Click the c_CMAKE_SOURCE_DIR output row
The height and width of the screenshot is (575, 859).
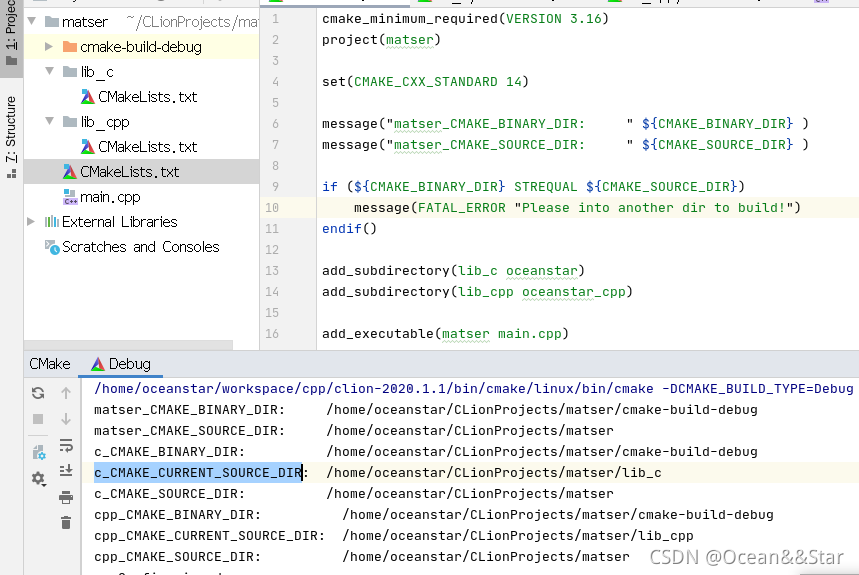tap(354, 494)
